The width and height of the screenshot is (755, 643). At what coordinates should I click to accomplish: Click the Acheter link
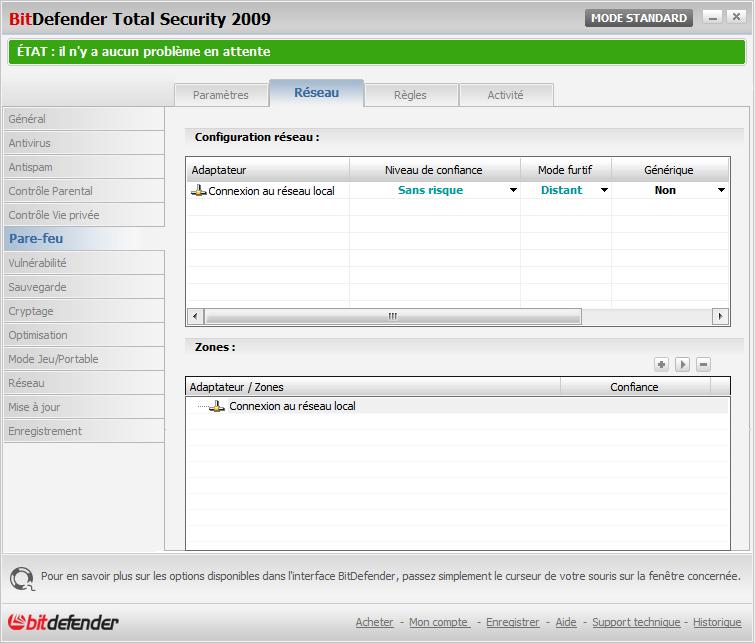click(x=375, y=622)
